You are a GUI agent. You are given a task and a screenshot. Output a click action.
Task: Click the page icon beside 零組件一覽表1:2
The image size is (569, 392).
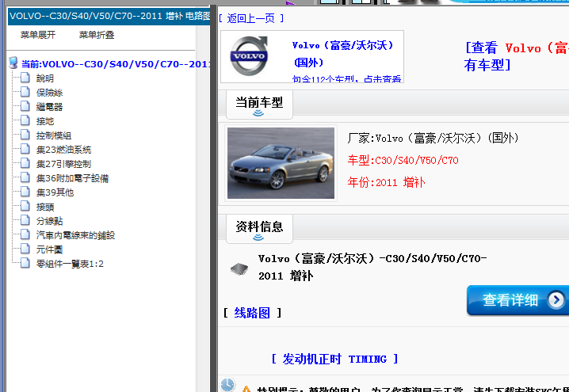pos(25,263)
